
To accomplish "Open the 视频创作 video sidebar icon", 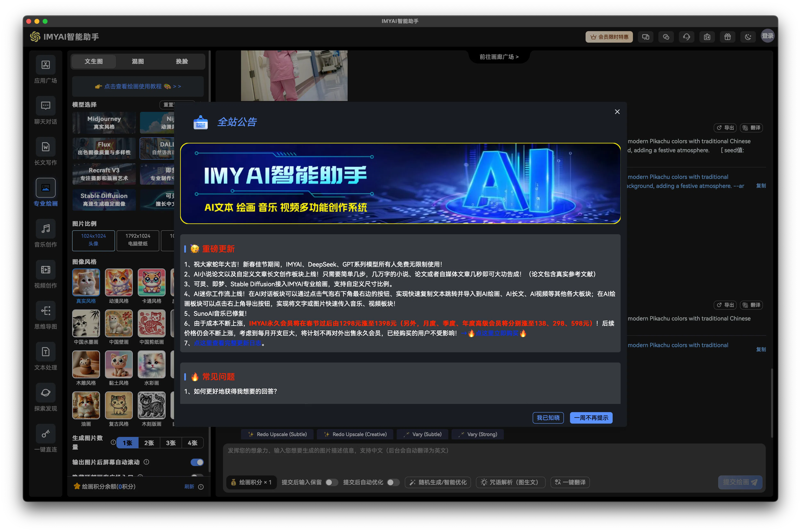I will pyautogui.click(x=46, y=270).
